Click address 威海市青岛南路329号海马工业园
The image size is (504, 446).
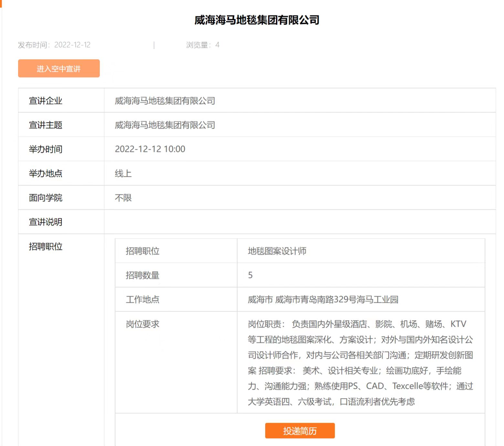[337, 300]
